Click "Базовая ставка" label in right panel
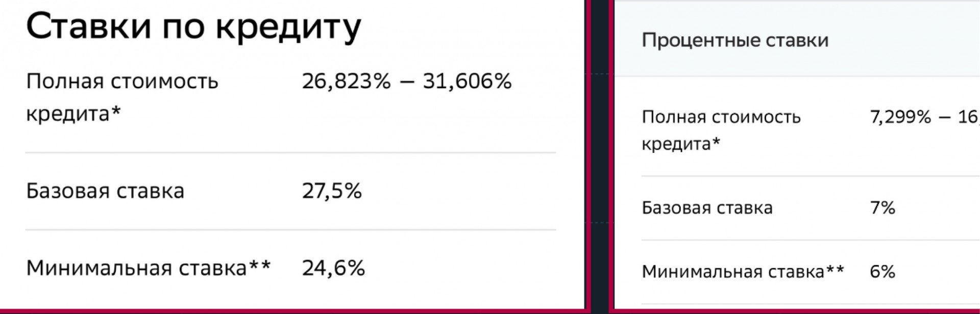Image resolution: width=980 pixels, height=314 pixels. (707, 208)
